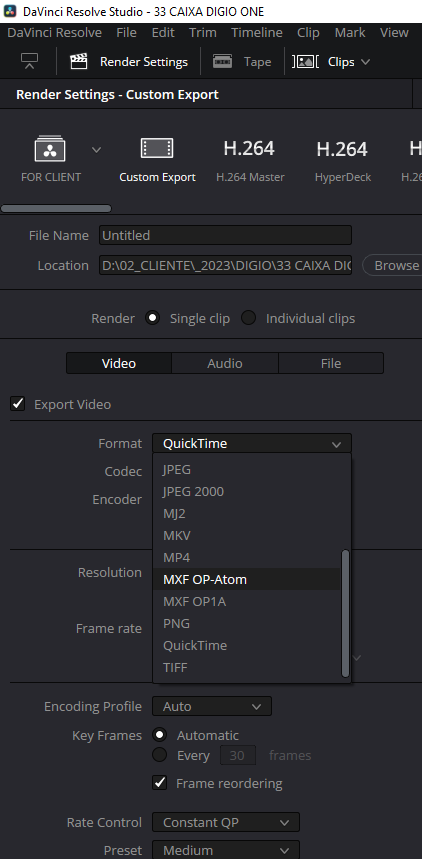Toggle the Render Settings panel button
422x859 pixels.
click(x=129, y=62)
